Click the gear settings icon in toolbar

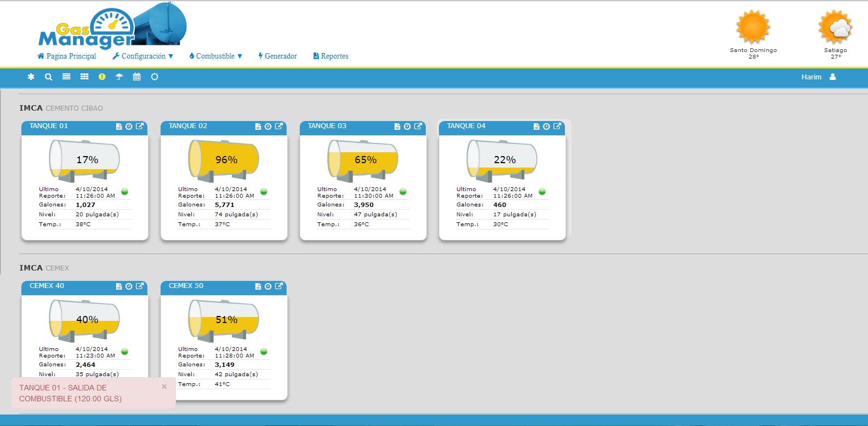click(155, 77)
